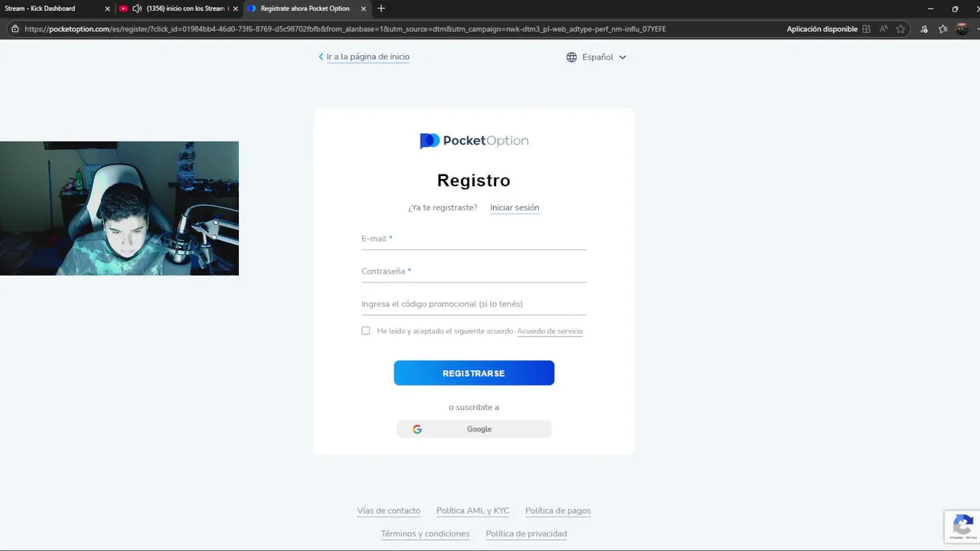Select the Registrate ahora Pocket Option tab
980x551 pixels.
[x=306, y=8]
